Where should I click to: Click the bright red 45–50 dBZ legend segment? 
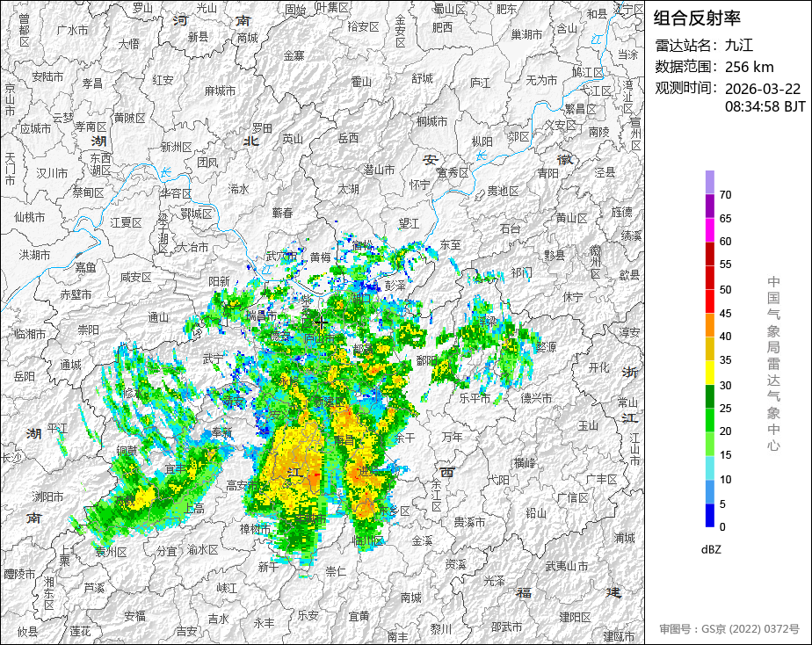[x=710, y=301]
